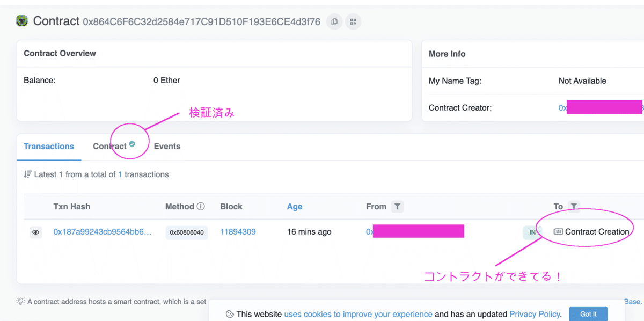
Task: Open the From address link
Action: click(x=415, y=232)
